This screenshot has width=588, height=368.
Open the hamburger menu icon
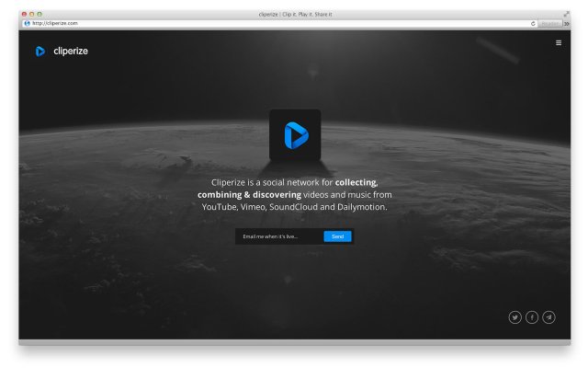click(558, 43)
